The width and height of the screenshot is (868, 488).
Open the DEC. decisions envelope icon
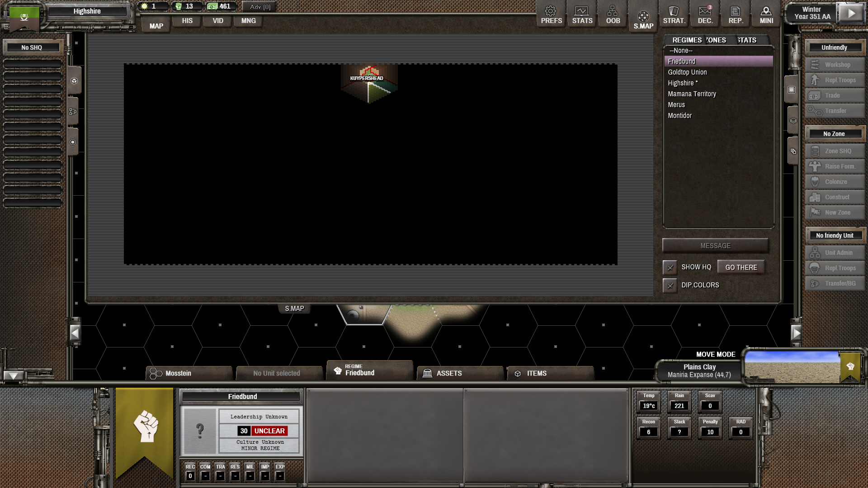(705, 14)
